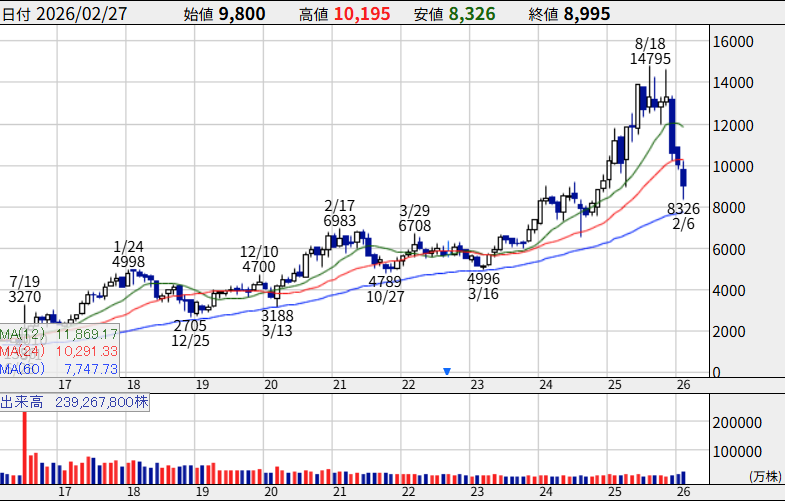This screenshot has height=501, width=785.
Task: Click the 8326 low label dated 2/6
Action: [x=683, y=209]
